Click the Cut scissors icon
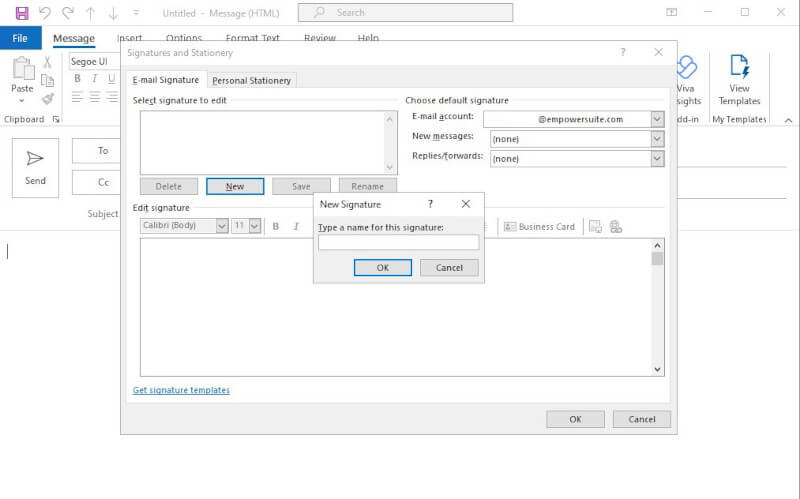The height and width of the screenshot is (499, 800). coord(47,62)
